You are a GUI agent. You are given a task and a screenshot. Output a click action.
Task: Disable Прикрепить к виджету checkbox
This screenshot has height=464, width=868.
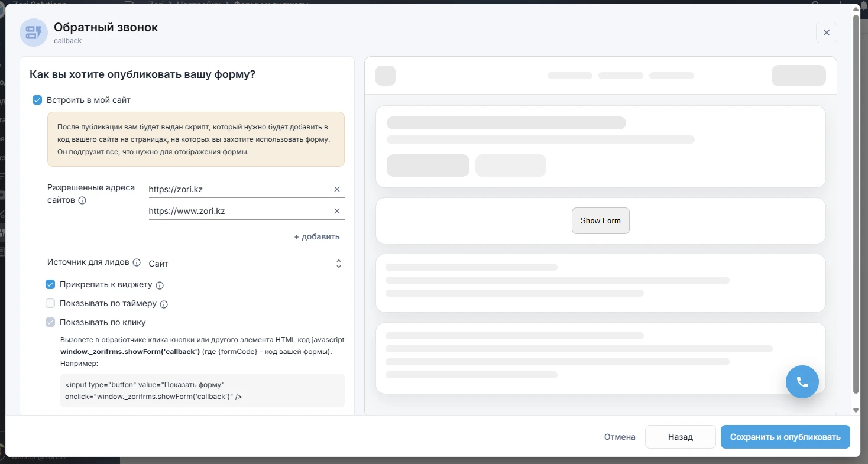click(x=51, y=285)
